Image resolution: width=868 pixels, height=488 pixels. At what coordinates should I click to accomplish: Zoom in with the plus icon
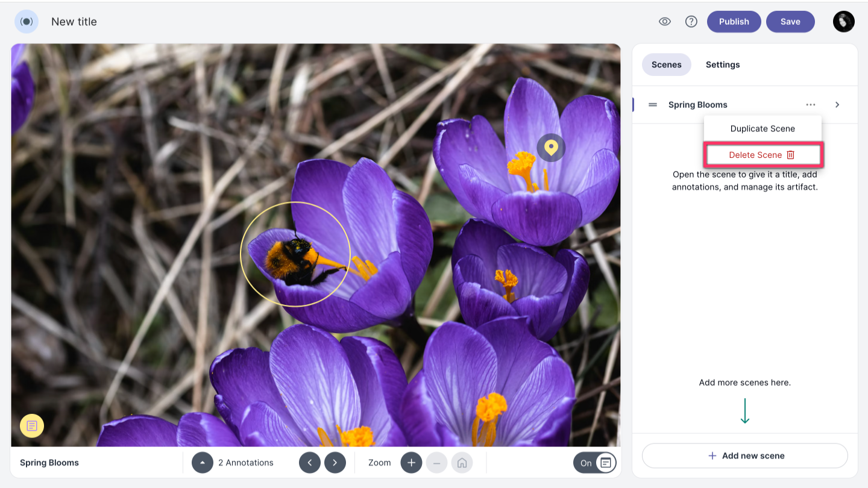pos(411,463)
